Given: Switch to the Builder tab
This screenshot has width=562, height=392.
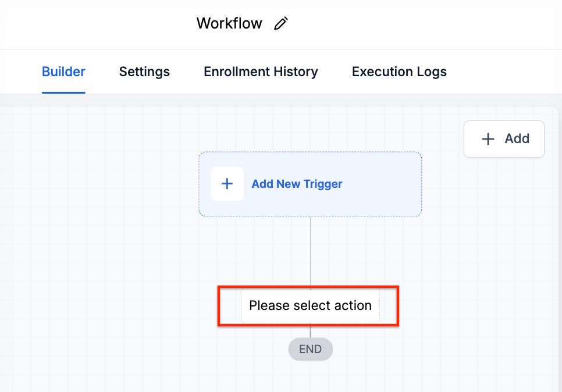Looking at the screenshot, I should pyautogui.click(x=63, y=72).
